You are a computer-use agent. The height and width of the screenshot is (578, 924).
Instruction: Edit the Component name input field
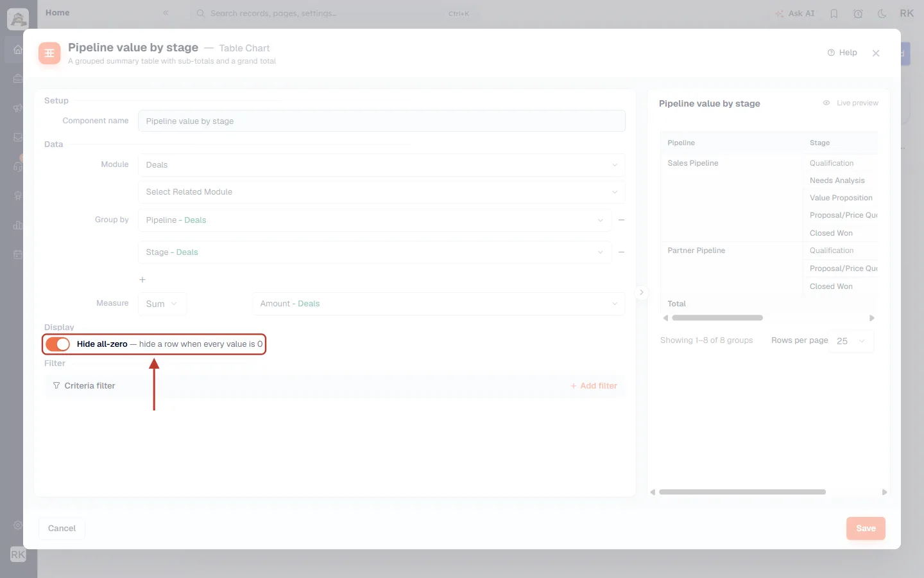(x=381, y=121)
